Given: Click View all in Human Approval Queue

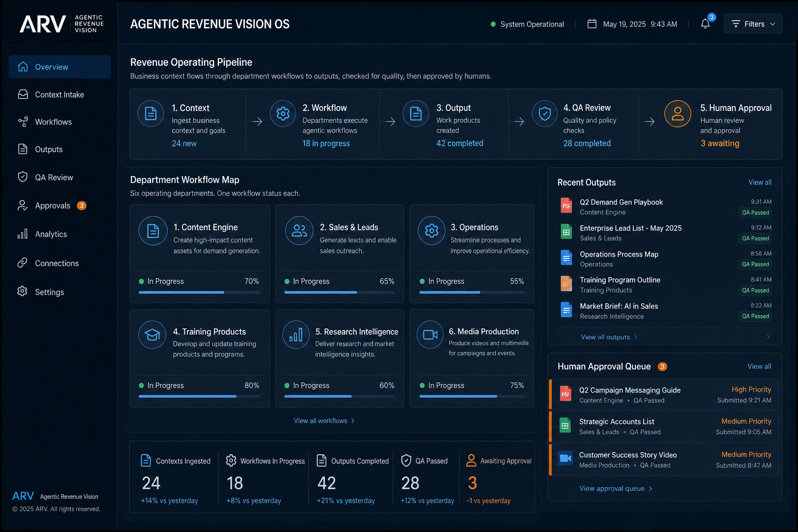Looking at the screenshot, I should click(759, 366).
